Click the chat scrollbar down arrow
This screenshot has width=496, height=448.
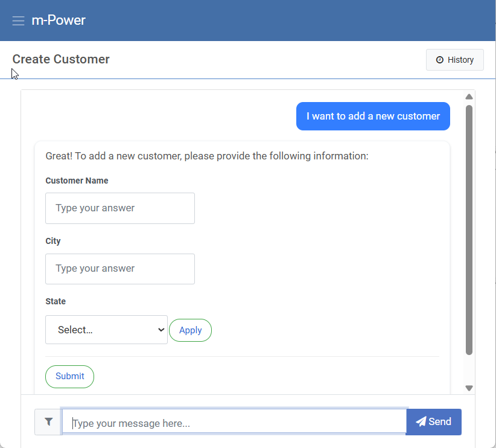[x=469, y=388]
